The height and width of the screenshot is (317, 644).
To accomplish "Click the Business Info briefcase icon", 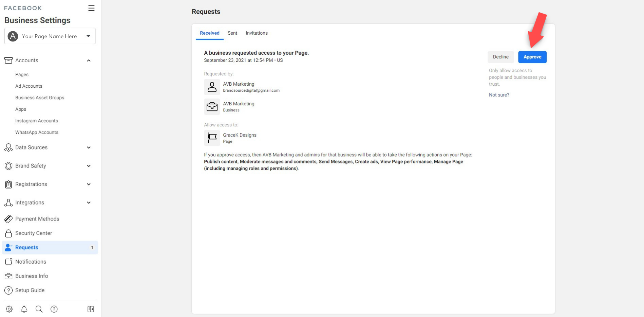I will (8, 276).
